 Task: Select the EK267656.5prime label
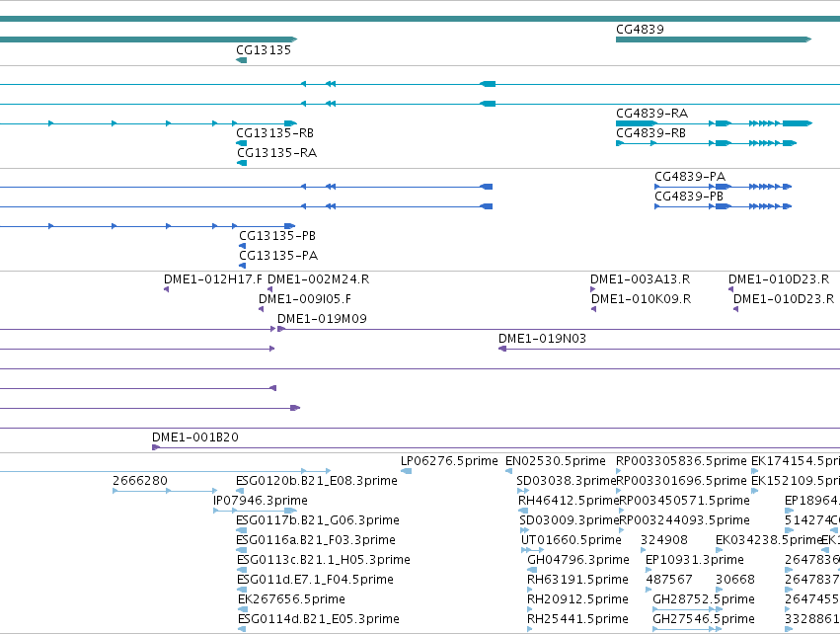pyautogui.click(x=291, y=599)
